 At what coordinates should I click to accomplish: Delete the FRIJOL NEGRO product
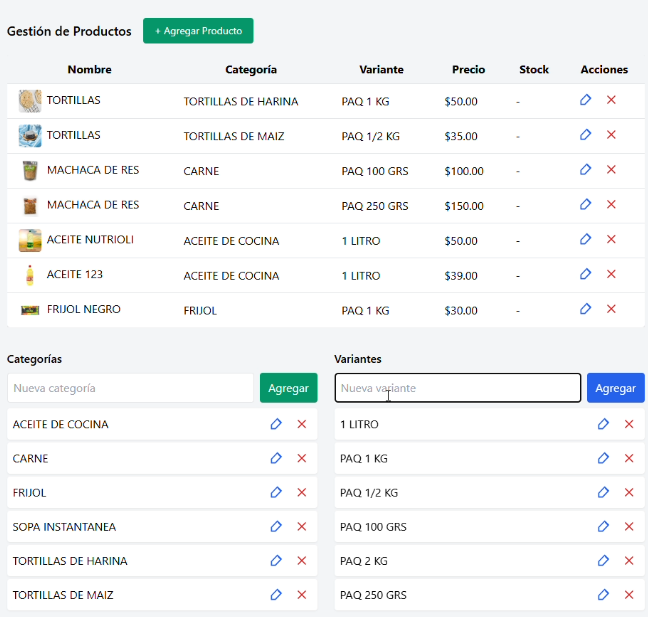tap(611, 309)
